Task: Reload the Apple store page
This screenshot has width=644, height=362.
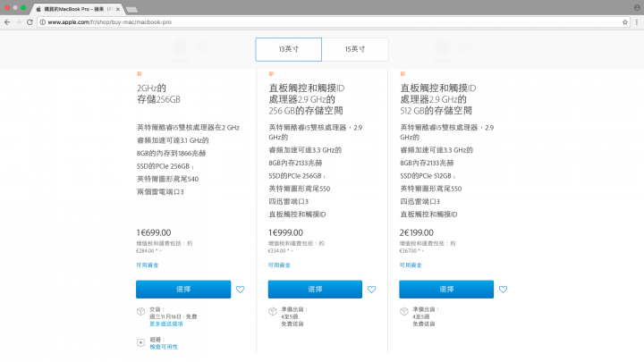Action: (x=30, y=22)
